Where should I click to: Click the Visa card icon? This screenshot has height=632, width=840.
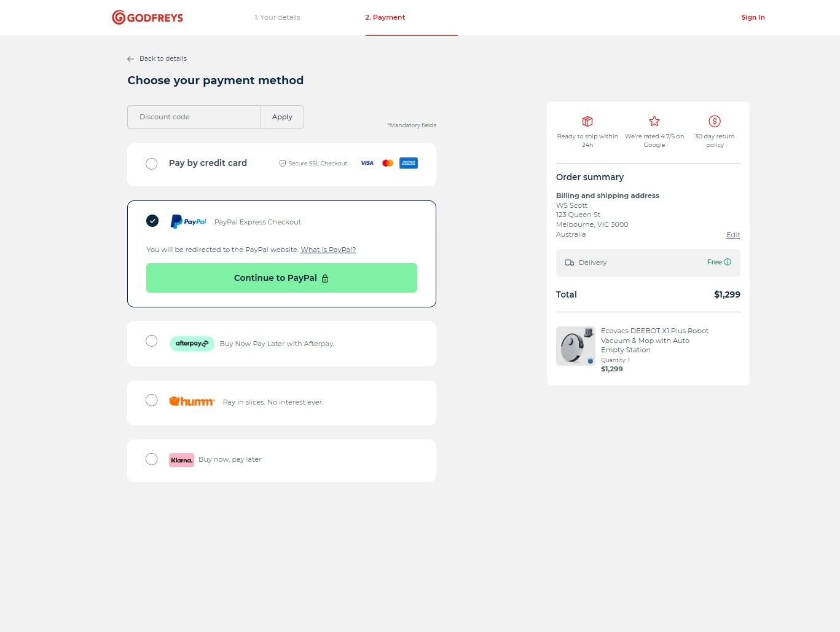click(367, 163)
